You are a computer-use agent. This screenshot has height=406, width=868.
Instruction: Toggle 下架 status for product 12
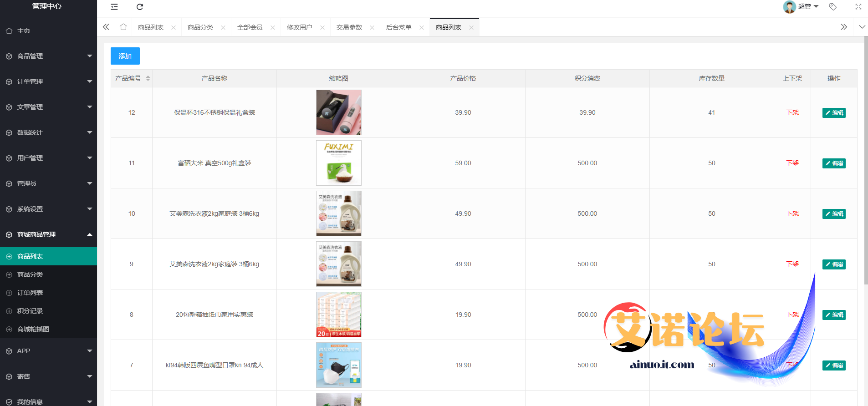[x=792, y=112]
